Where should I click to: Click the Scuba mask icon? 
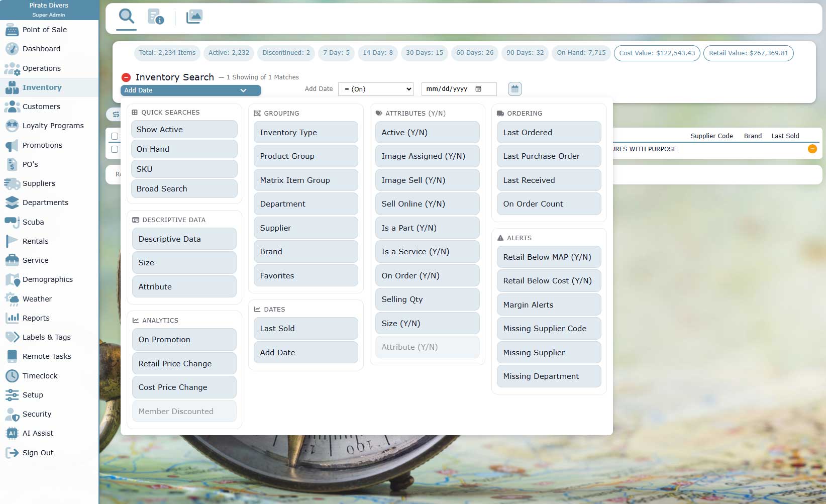coord(12,222)
